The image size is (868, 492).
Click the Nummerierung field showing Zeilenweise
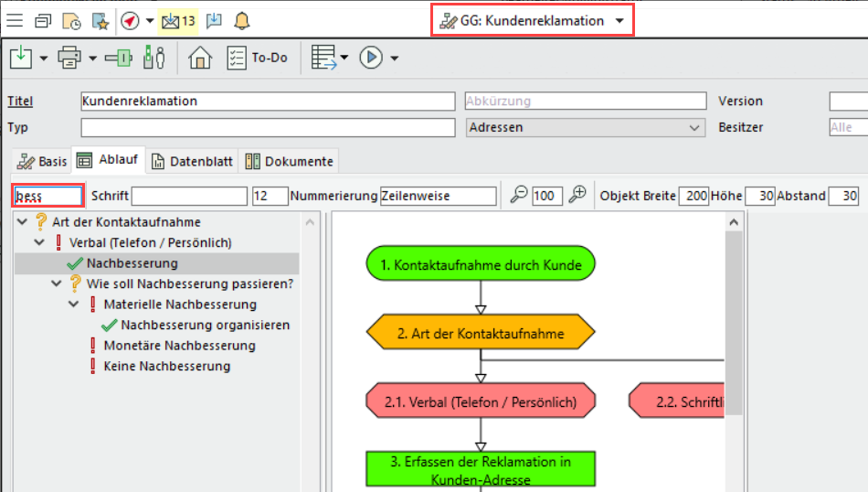pyautogui.click(x=438, y=196)
